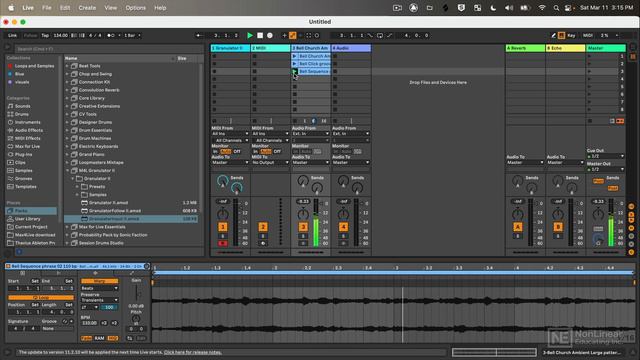Screen dimensions: 640x360
Task: Launch the first Bell Church clip
Action: coord(294,56)
